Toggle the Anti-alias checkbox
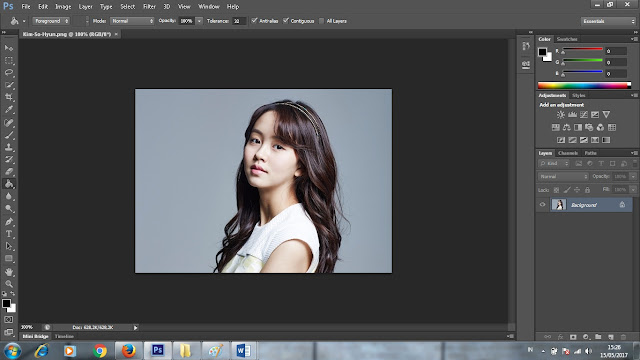The height and width of the screenshot is (360, 640). pyautogui.click(x=254, y=20)
